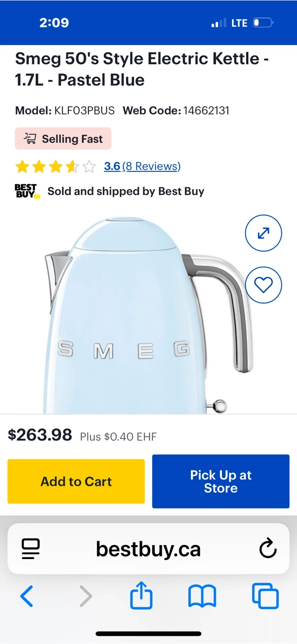
Task: Reload the bestbuy.ca page
Action: click(268, 549)
